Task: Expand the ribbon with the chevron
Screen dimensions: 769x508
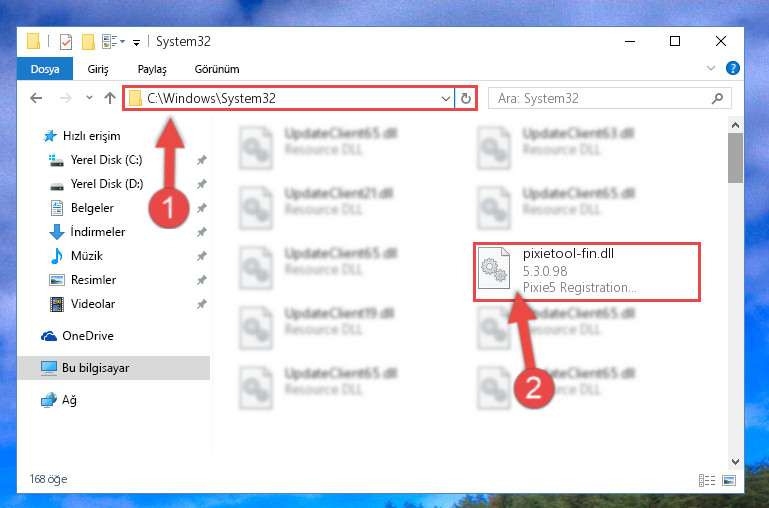Action: point(711,68)
